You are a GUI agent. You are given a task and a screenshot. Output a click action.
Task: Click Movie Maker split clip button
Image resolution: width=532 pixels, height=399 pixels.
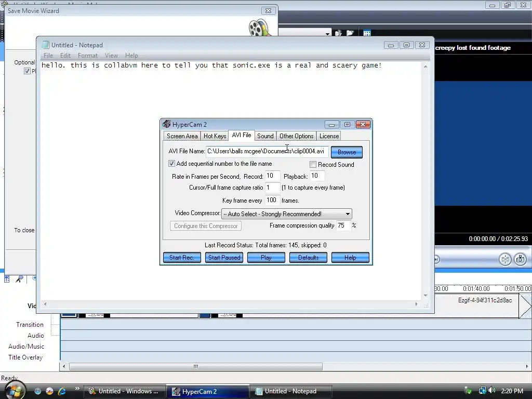pyautogui.click(x=505, y=260)
